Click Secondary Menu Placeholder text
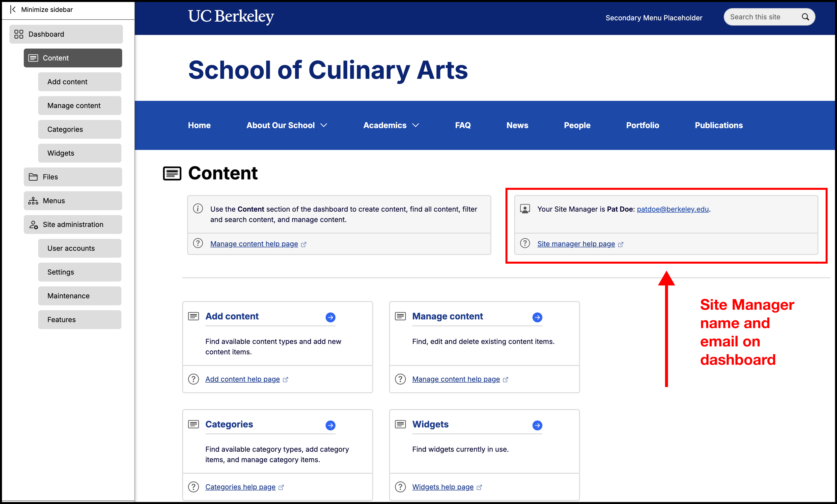837x504 pixels. point(654,18)
